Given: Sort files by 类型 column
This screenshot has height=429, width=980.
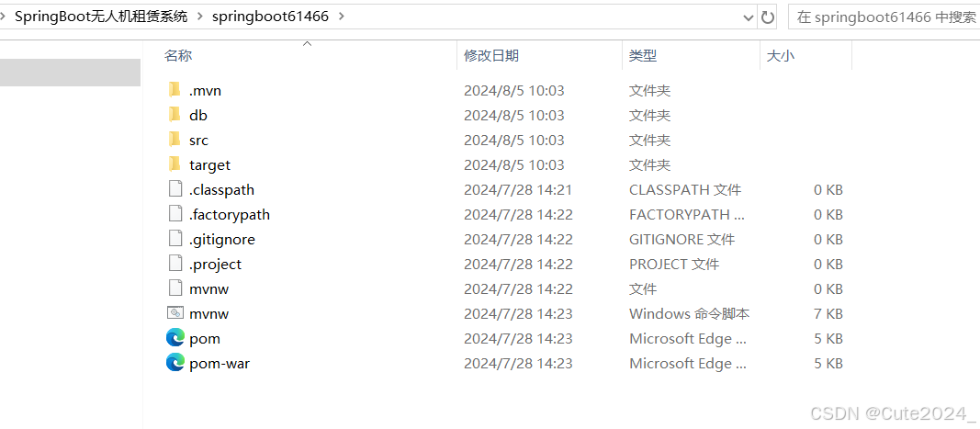Looking at the screenshot, I should [x=643, y=56].
